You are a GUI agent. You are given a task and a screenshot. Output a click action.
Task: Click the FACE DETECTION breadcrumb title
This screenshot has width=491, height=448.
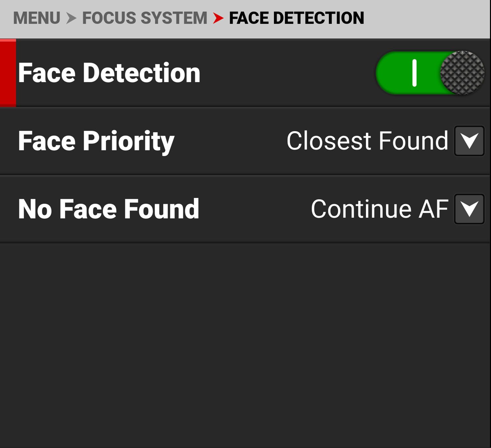296,18
